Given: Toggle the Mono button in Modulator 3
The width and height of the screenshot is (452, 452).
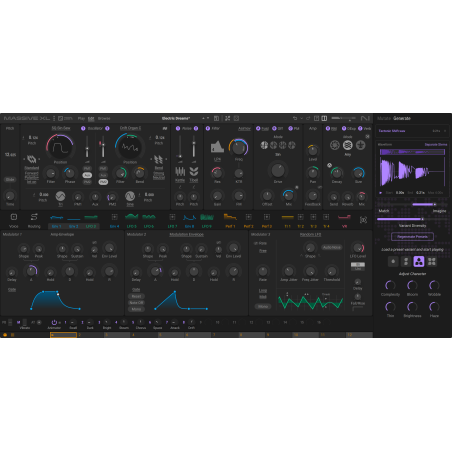Looking at the screenshot, I should [263, 306].
